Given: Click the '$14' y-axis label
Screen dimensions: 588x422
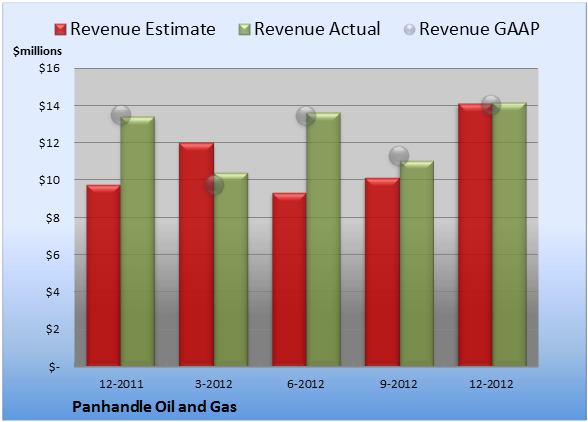Looking at the screenshot, I should pyautogui.click(x=50, y=106).
